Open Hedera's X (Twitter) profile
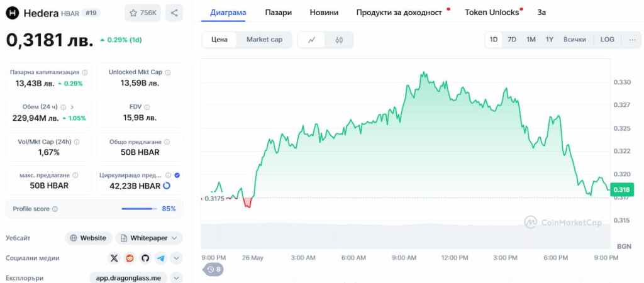644x283 pixels. (x=114, y=258)
